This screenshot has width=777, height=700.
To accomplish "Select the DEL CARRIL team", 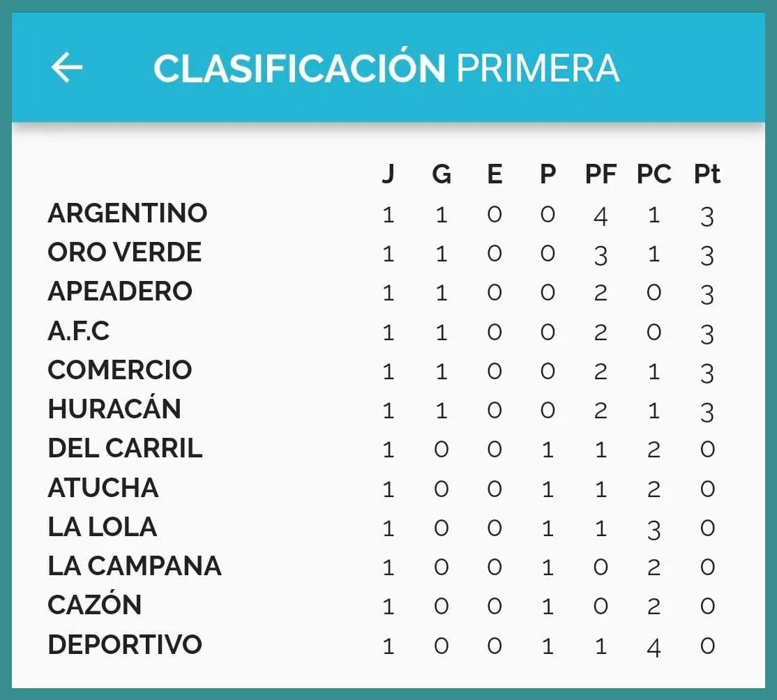I will [x=125, y=448].
